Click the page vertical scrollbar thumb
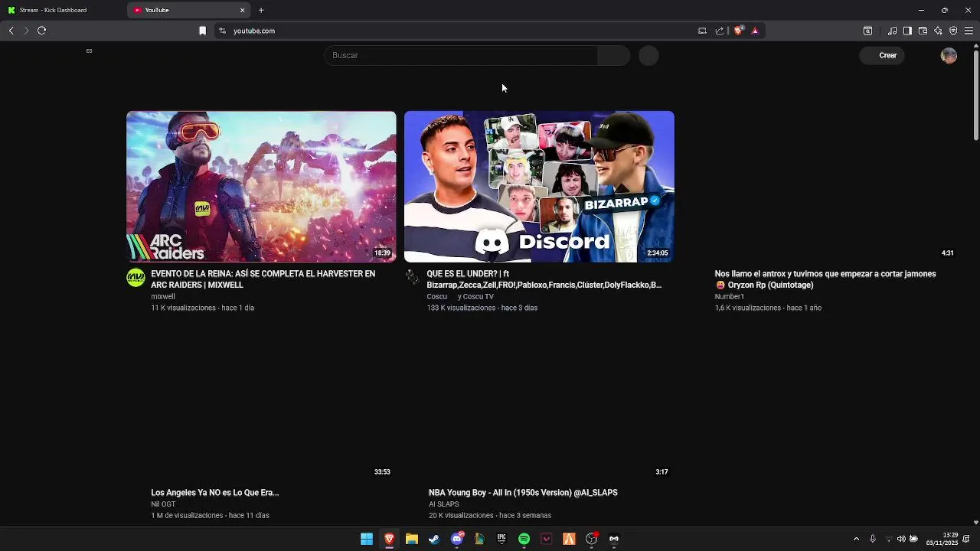The width and height of the screenshot is (980, 551). click(x=975, y=96)
